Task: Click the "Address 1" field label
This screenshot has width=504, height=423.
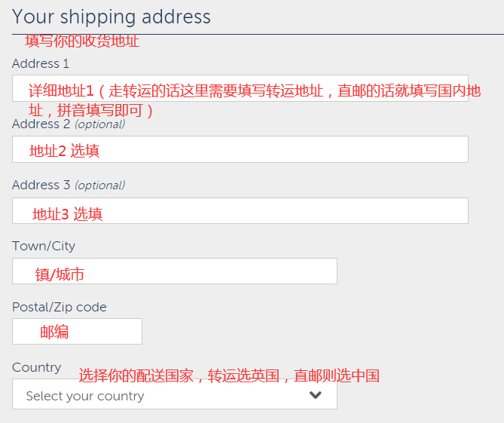Action: pos(41,64)
